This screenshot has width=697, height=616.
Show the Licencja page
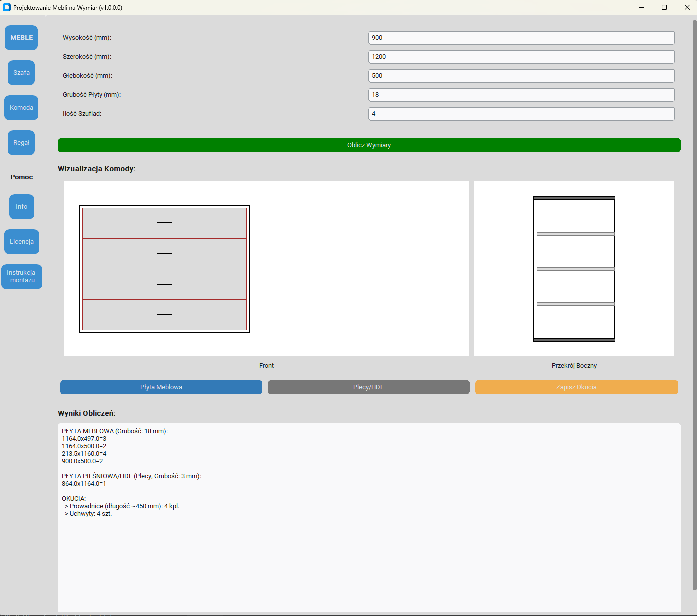[x=21, y=242]
